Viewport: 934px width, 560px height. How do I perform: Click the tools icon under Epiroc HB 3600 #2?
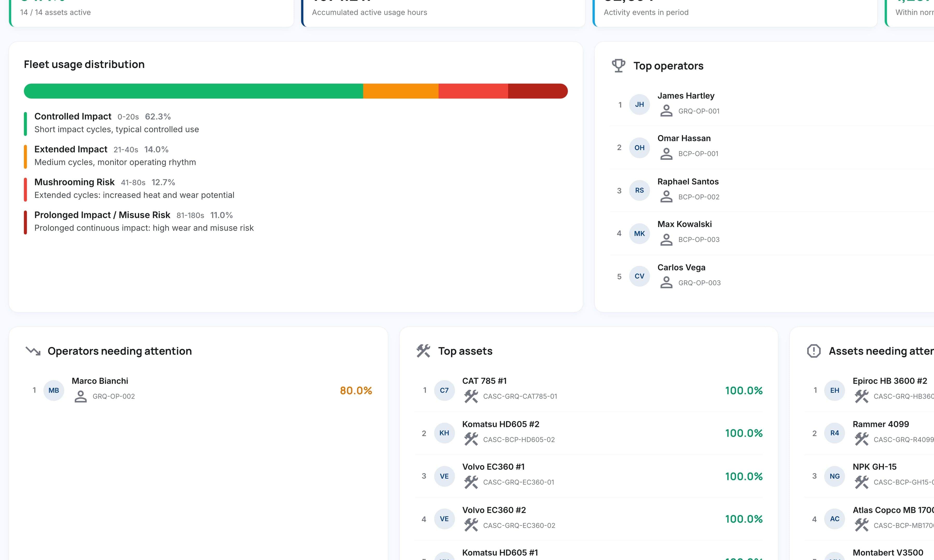862,396
